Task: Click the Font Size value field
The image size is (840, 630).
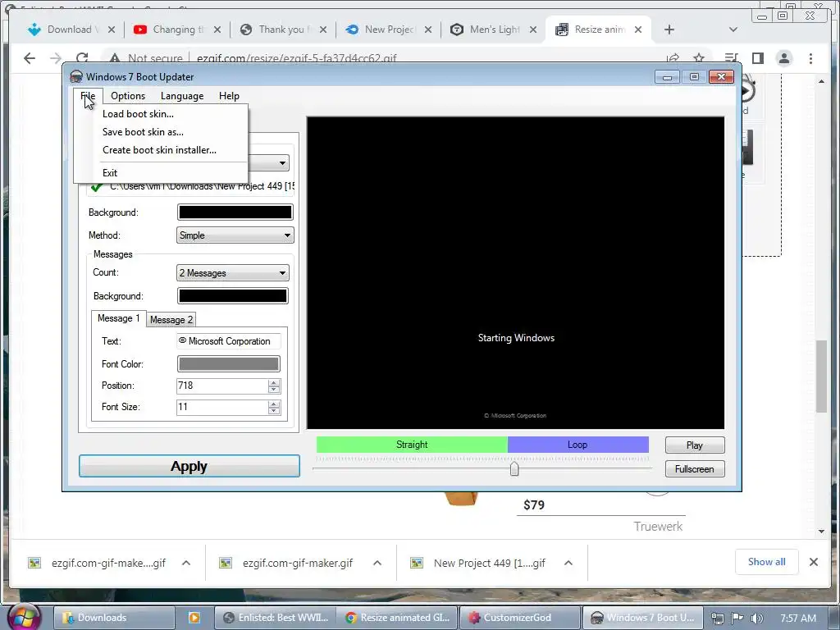Action: [x=222, y=407]
